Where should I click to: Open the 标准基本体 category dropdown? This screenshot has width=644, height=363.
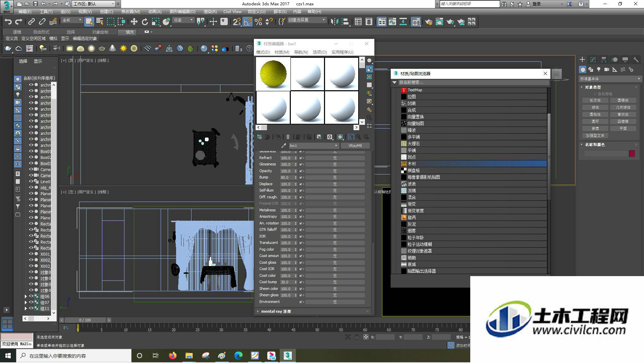pos(610,79)
